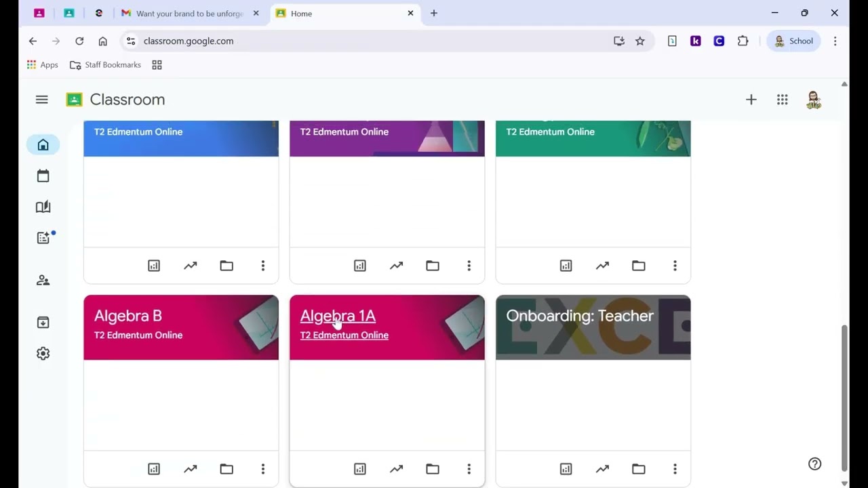The height and width of the screenshot is (488, 868).
Task: Open gradebook icon for Algebra 1A
Action: 360,469
